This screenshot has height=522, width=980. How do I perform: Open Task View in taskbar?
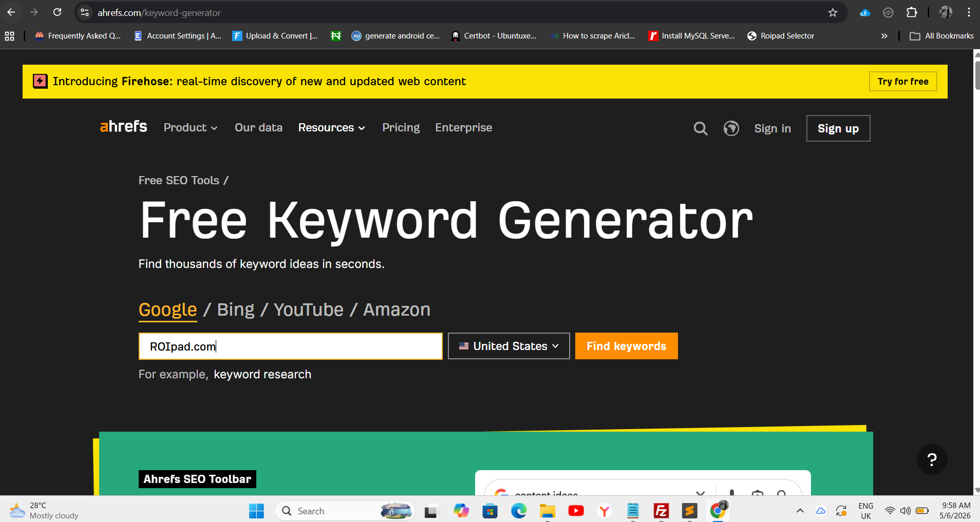(x=431, y=511)
